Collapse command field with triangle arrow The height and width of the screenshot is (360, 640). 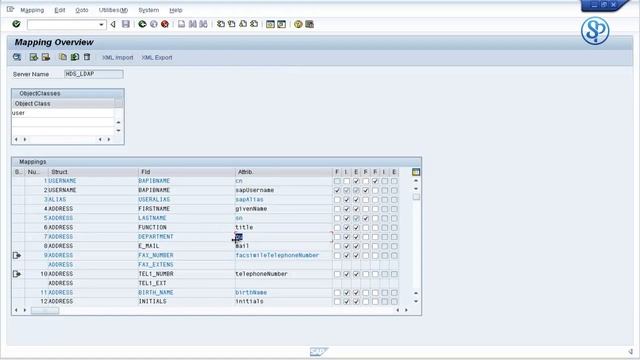[x=113, y=24]
